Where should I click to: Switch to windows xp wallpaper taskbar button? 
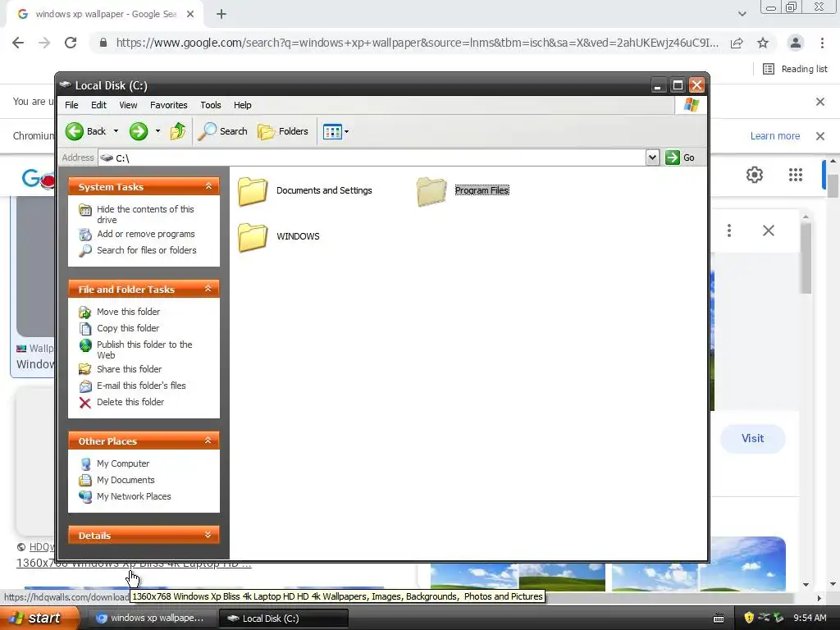pos(150,619)
